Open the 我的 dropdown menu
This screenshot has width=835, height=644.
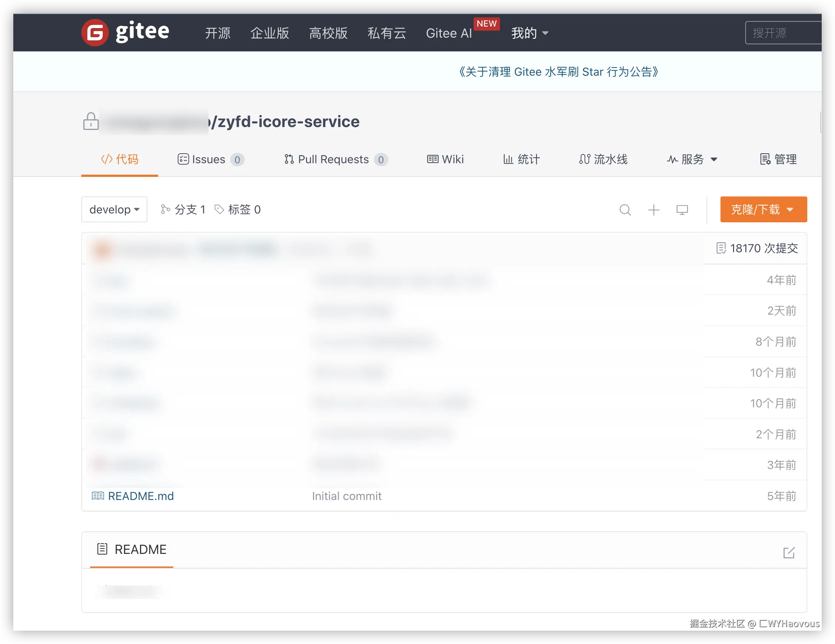(529, 33)
